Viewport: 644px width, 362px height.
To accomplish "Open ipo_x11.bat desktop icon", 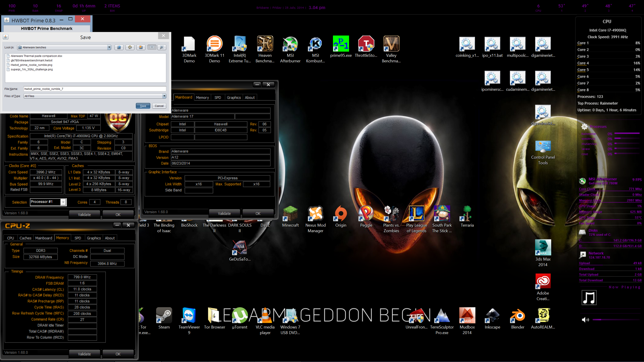I will pos(492,47).
